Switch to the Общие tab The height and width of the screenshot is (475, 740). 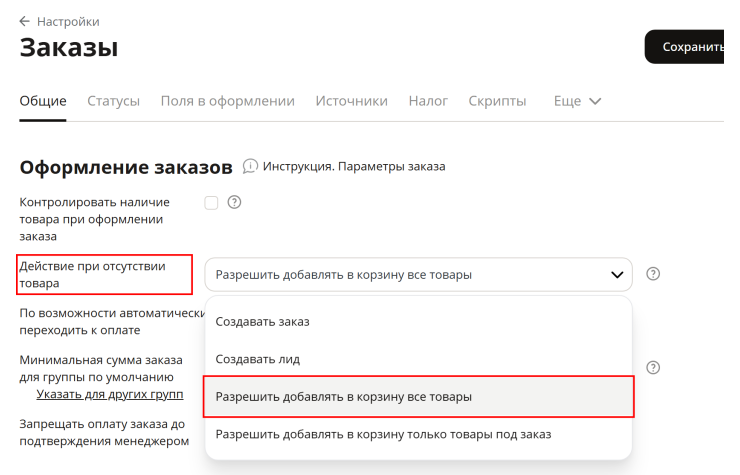coord(43,101)
